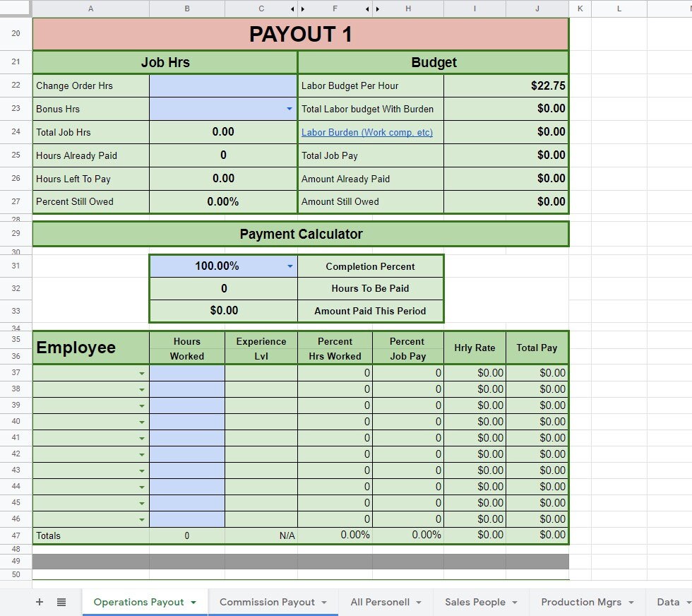
Task: Click the PAYOUT 1 title cell
Action: click(300, 33)
